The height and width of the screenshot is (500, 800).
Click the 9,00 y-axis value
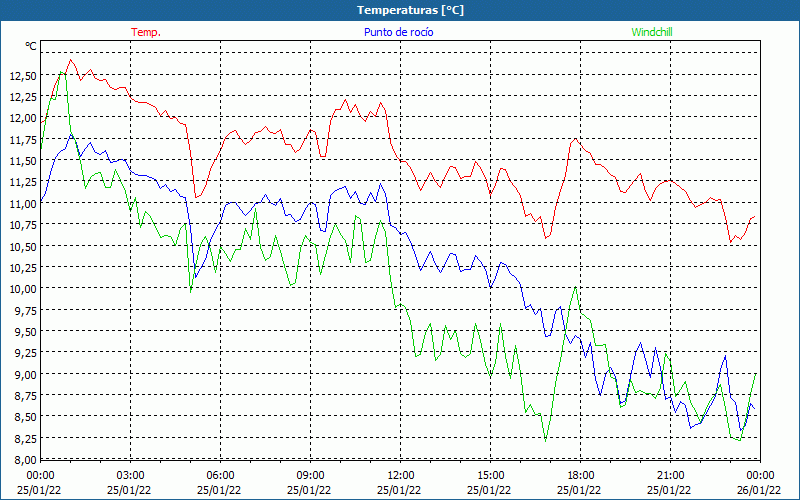26,374
